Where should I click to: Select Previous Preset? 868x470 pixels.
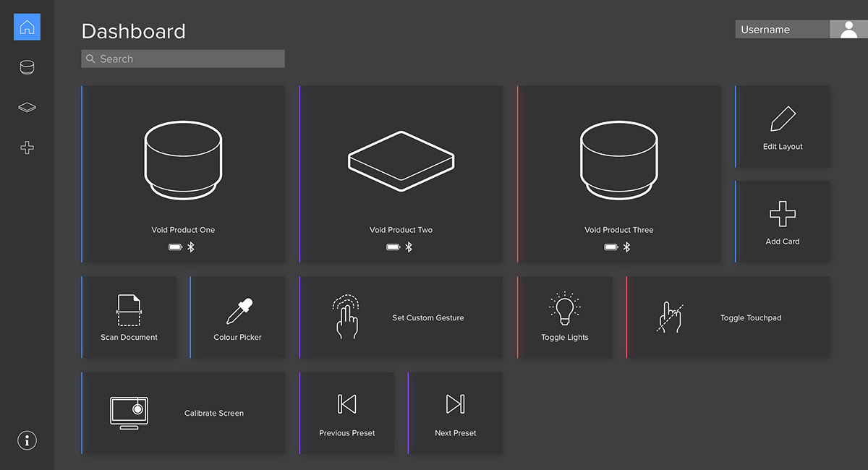coord(346,412)
